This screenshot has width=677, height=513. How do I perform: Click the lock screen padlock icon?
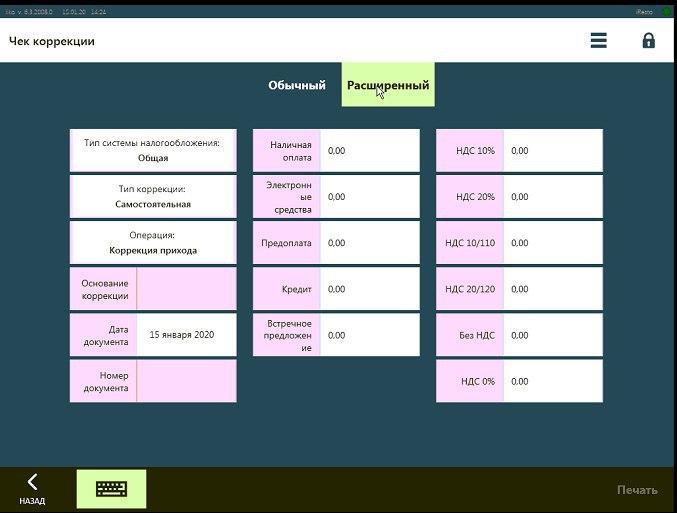(649, 41)
